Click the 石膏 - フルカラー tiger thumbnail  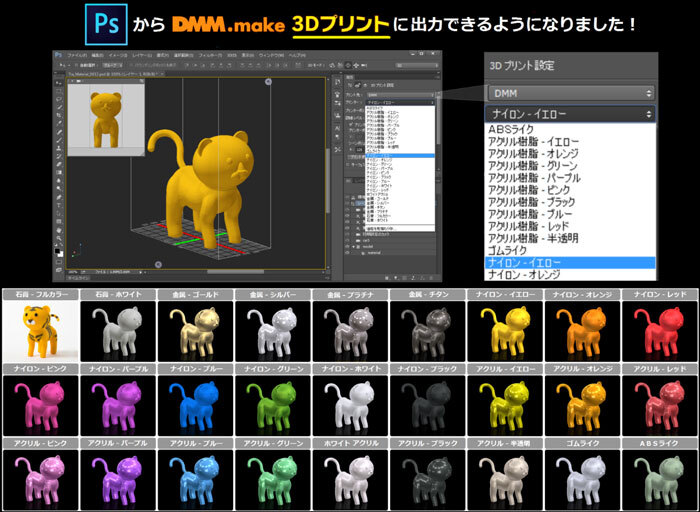coord(41,331)
